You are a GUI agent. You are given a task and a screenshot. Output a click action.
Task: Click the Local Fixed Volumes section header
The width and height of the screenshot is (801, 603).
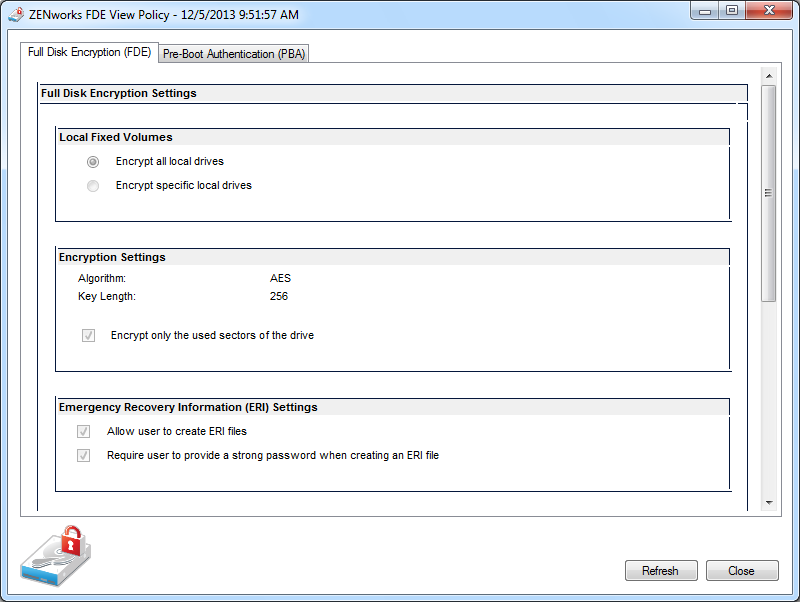click(116, 137)
